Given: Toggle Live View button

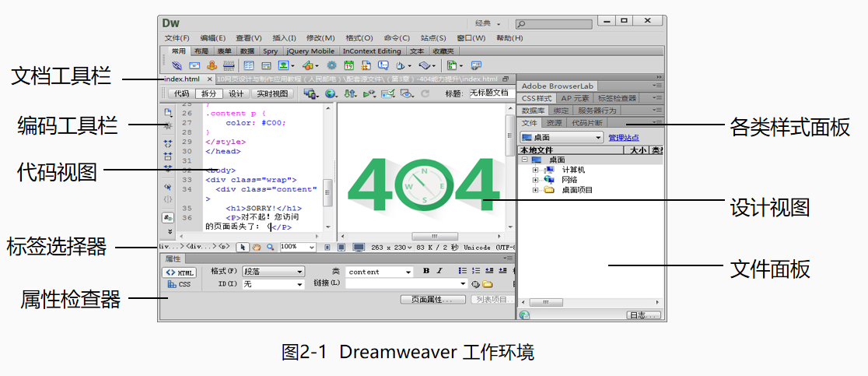Looking at the screenshot, I should pos(271,93).
